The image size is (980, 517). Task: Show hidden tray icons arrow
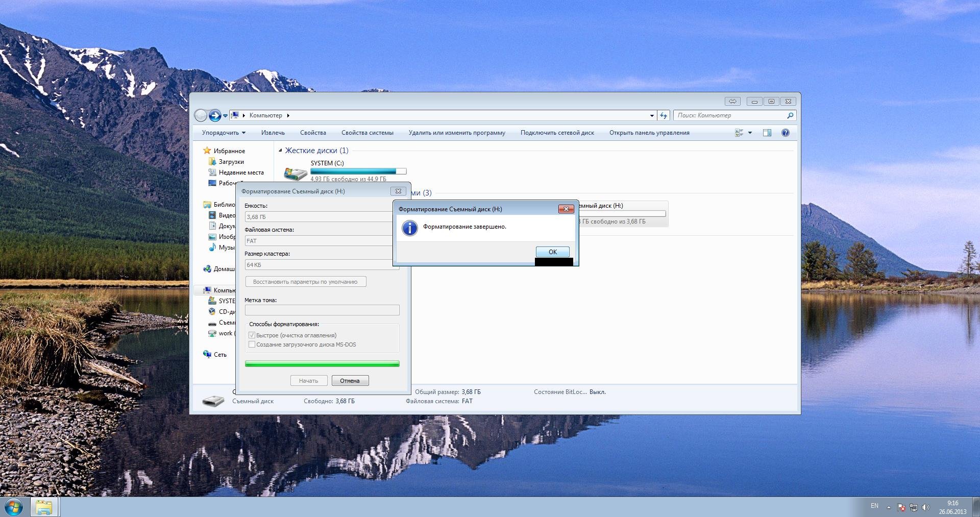pyautogui.click(x=889, y=507)
